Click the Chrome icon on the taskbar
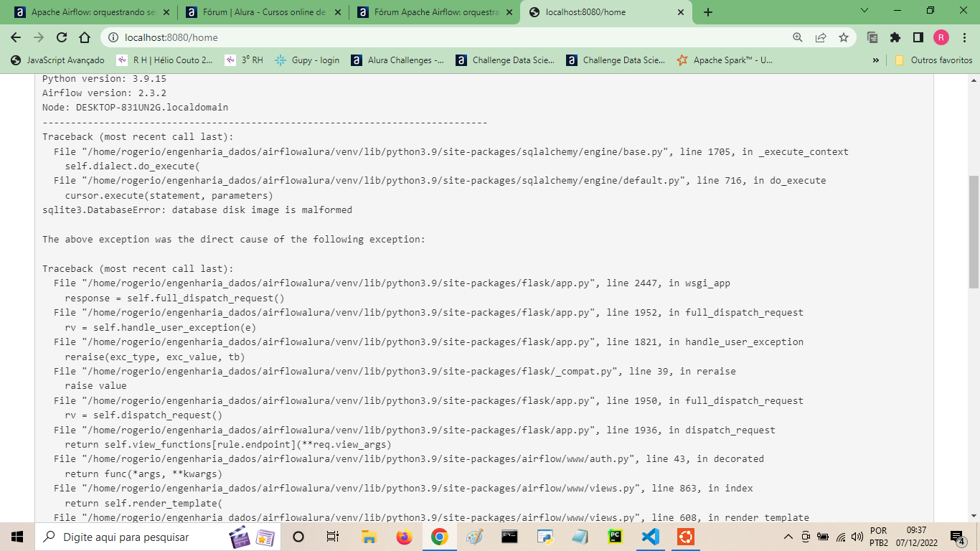Image resolution: width=980 pixels, height=551 pixels. point(439,537)
